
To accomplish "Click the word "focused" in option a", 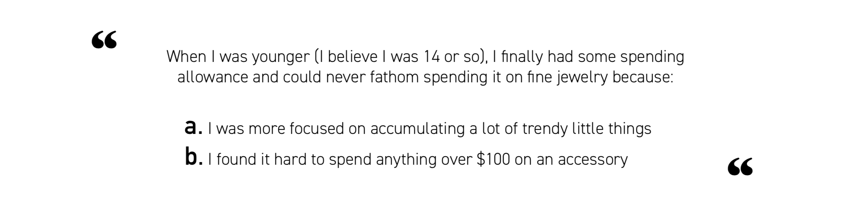I will (x=317, y=129).
